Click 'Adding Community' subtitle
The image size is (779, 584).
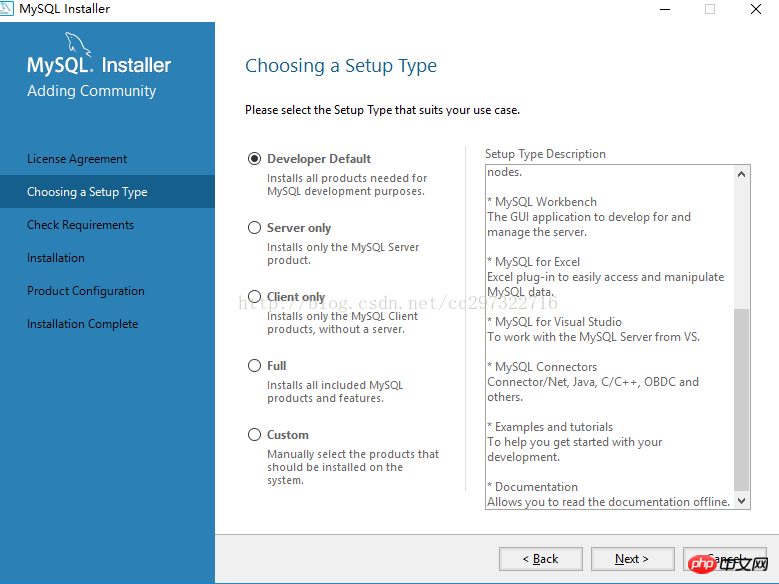tap(91, 91)
